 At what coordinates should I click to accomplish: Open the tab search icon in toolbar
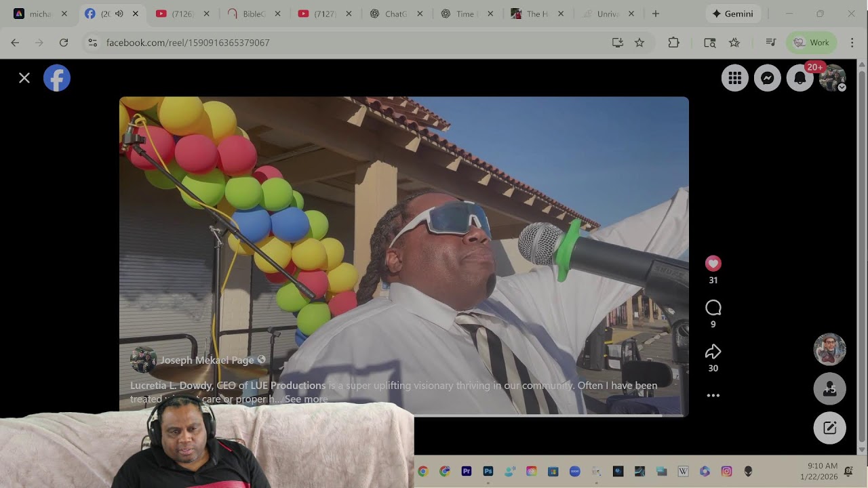[x=709, y=42]
